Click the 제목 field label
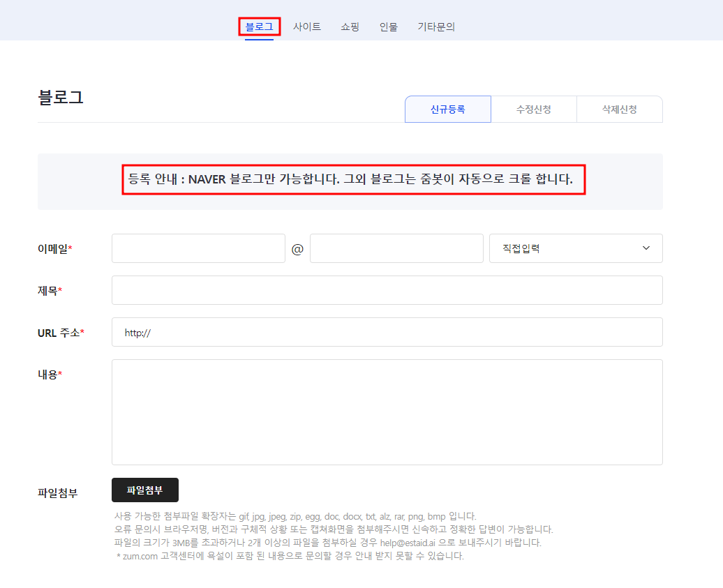723x588 pixels. pyautogui.click(x=50, y=291)
